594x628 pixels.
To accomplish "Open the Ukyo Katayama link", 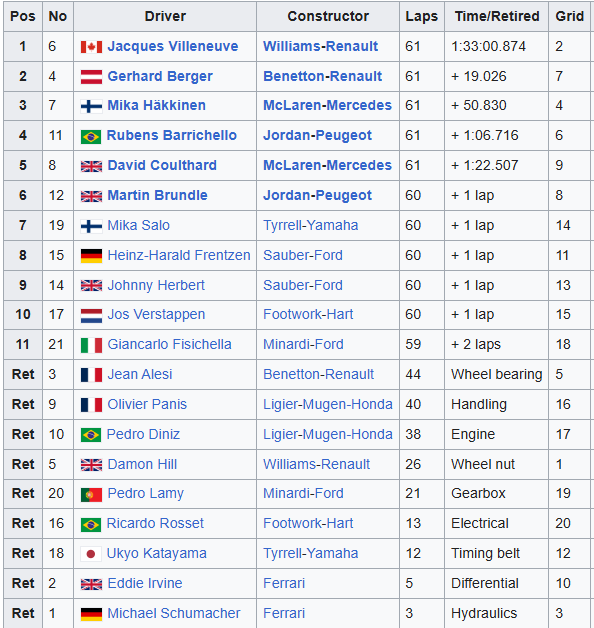I will 157,553.
